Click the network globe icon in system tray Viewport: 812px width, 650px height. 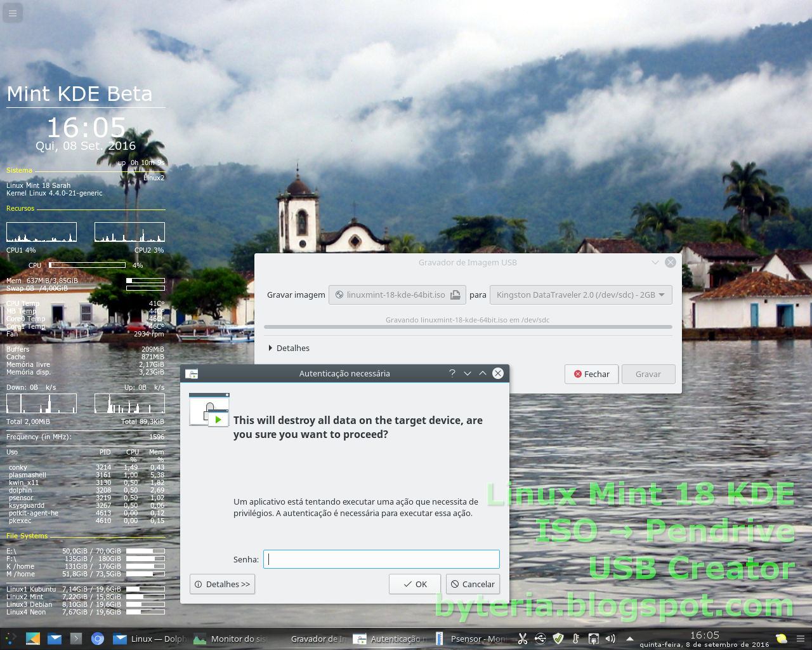point(540,639)
